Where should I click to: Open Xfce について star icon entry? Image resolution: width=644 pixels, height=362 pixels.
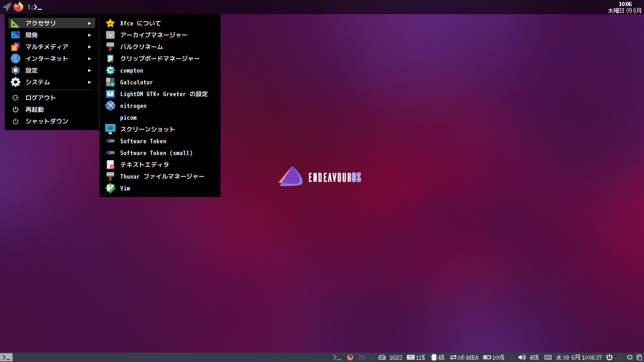point(160,23)
